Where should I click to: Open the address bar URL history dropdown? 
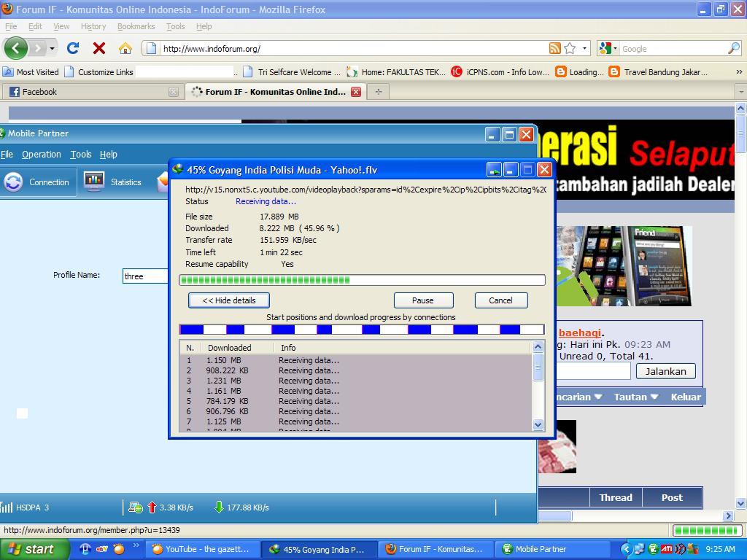pos(584,48)
